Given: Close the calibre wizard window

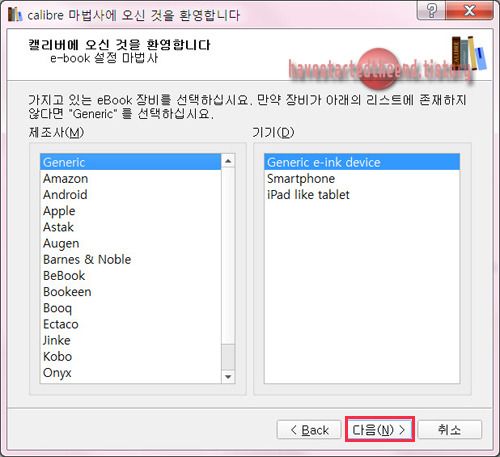Looking at the screenshot, I should point(469,11).
